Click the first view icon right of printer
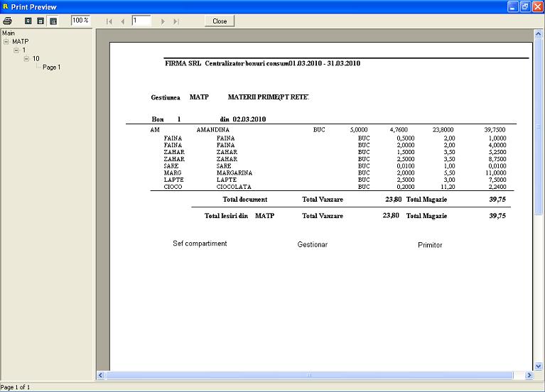Image resolution: width=545 pixels, height=392 pixels. tap(28, 21)
